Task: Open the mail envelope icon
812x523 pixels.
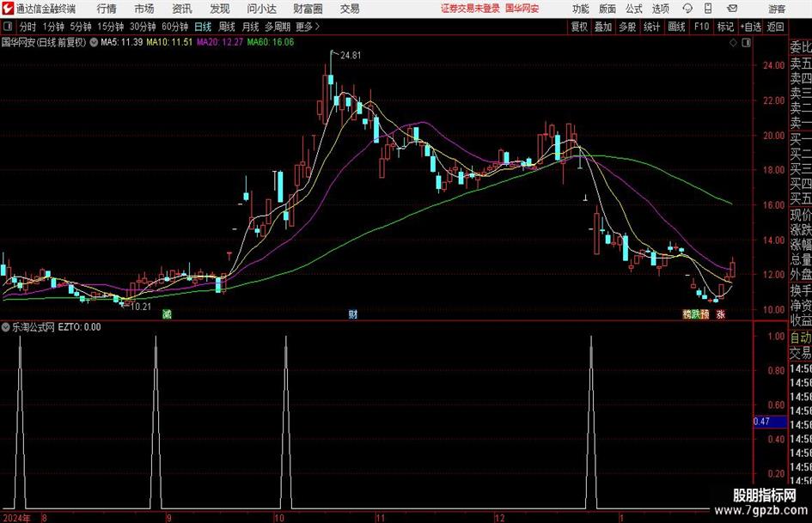Action: click(x=732, y=9)
